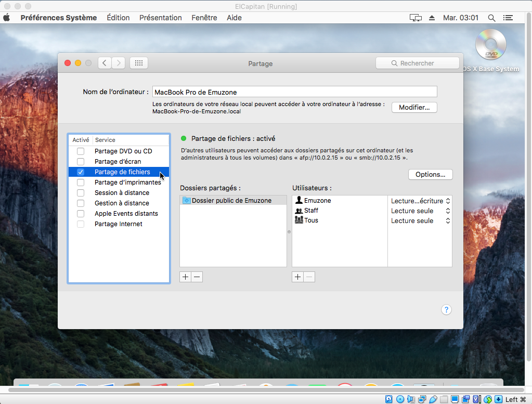Click the menu bar clock Mar. 03:01
The height and width of the screenshot is (404, 532).
460,18
